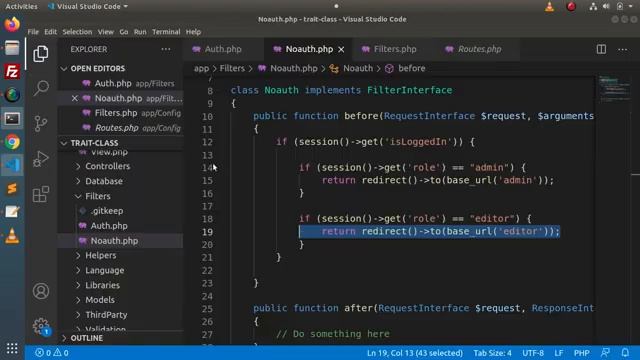This screenshot has width=640, height=360.
Task: Switch to the Auth.php tab
Action: click(222, 49)
